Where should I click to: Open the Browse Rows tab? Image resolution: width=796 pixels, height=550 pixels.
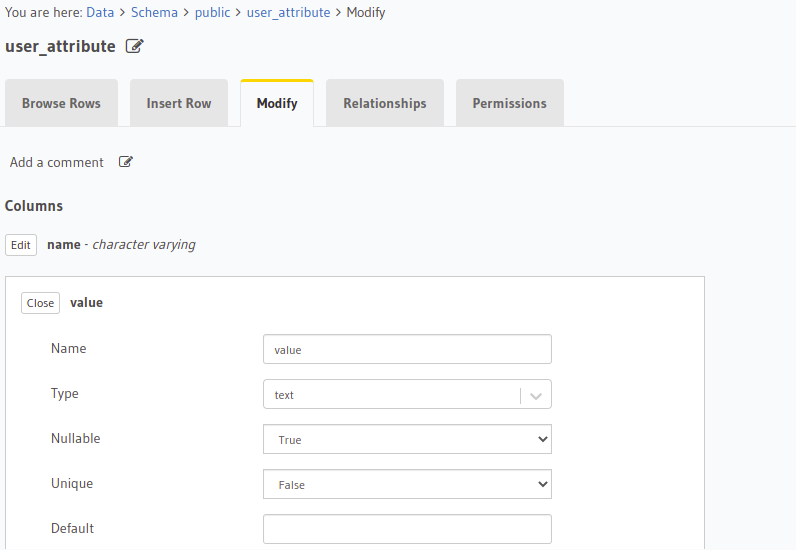[61, 103]
